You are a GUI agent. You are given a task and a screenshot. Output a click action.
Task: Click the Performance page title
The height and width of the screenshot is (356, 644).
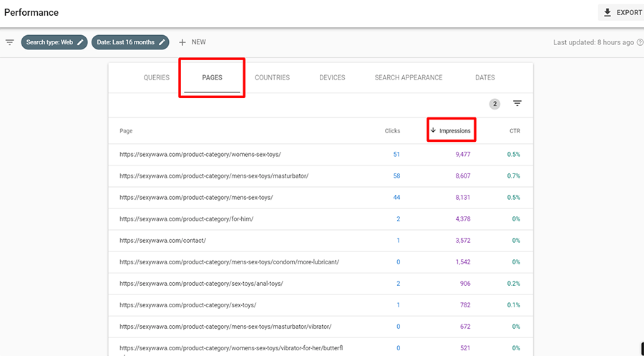click(x=31, y=13)
